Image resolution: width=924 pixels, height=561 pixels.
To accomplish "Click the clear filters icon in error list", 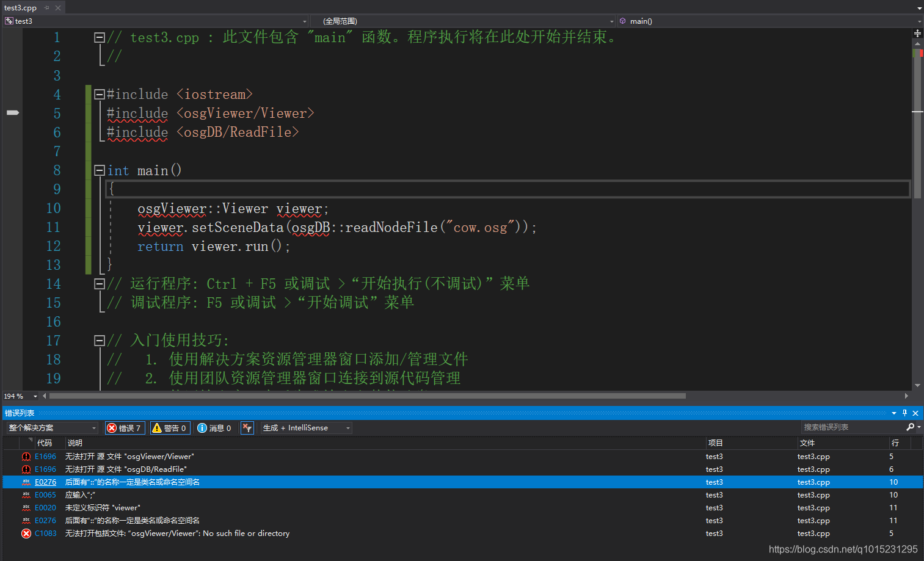I will [x=247, y=428].
